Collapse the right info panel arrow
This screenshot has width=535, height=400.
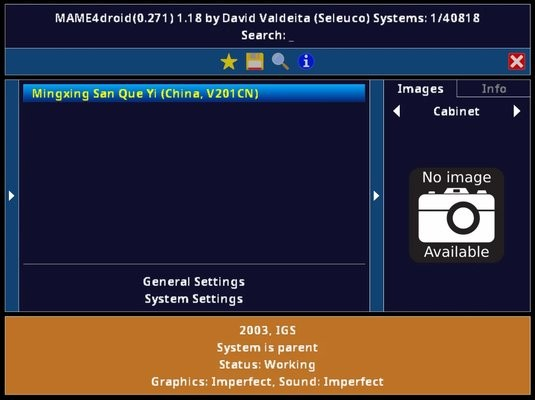click(x=376, y=196)
